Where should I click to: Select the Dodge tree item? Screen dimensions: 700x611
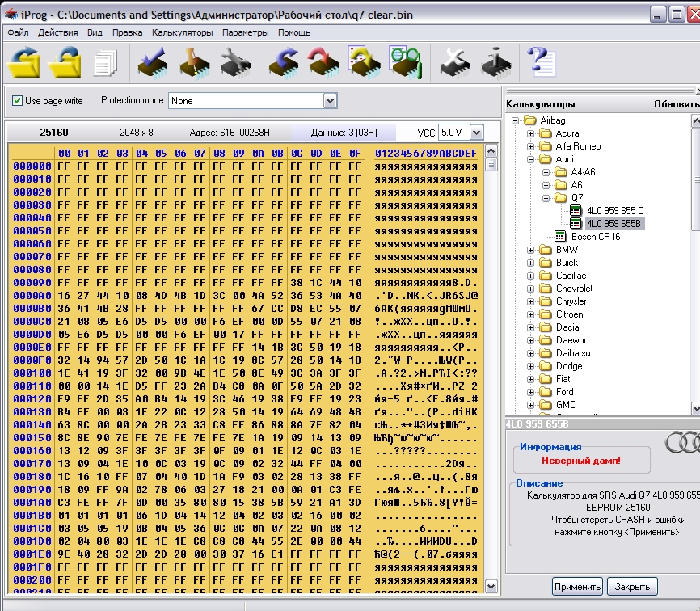click(x=569, y=366)
